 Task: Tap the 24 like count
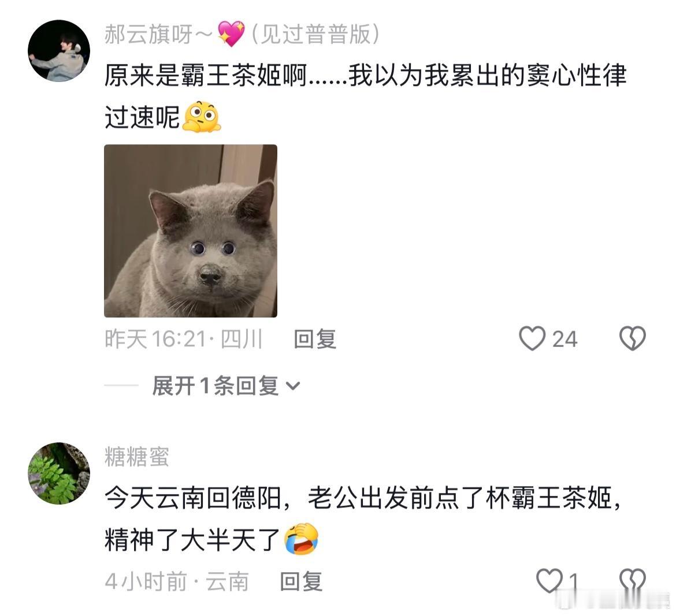tap(564, 339)
